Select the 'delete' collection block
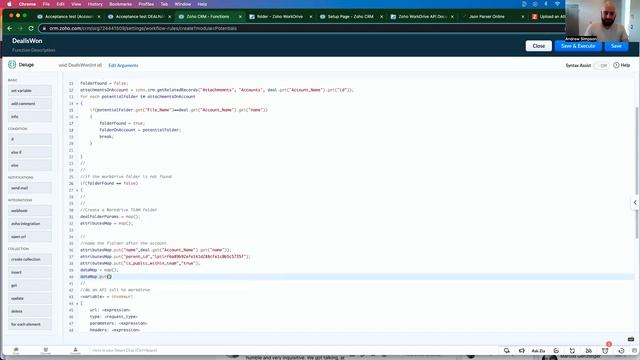Viewport: 640px width, 360px height. [30, 311]
